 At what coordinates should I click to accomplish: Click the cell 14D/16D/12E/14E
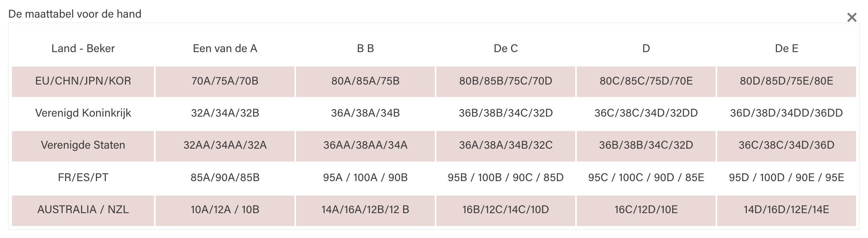[787, 210]
